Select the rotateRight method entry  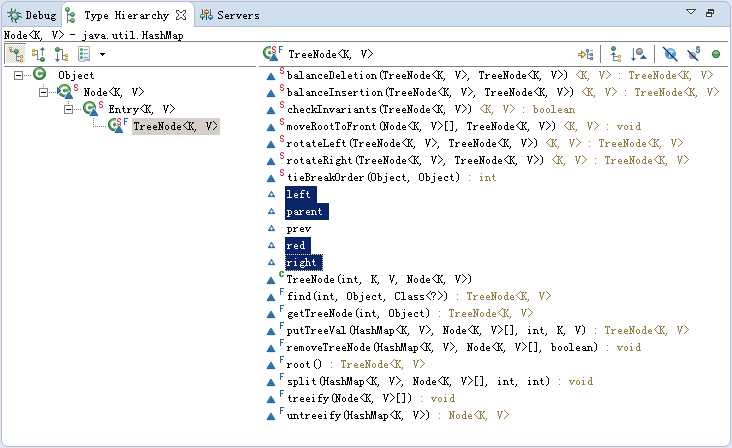tap(487, 160)
